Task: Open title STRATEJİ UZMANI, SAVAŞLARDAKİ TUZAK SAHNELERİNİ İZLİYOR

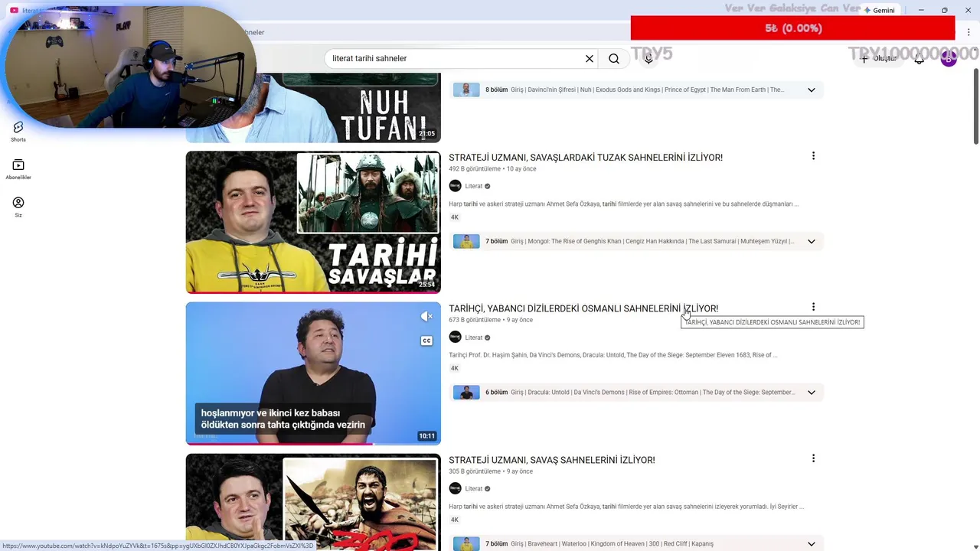Action: coord(586,158)
